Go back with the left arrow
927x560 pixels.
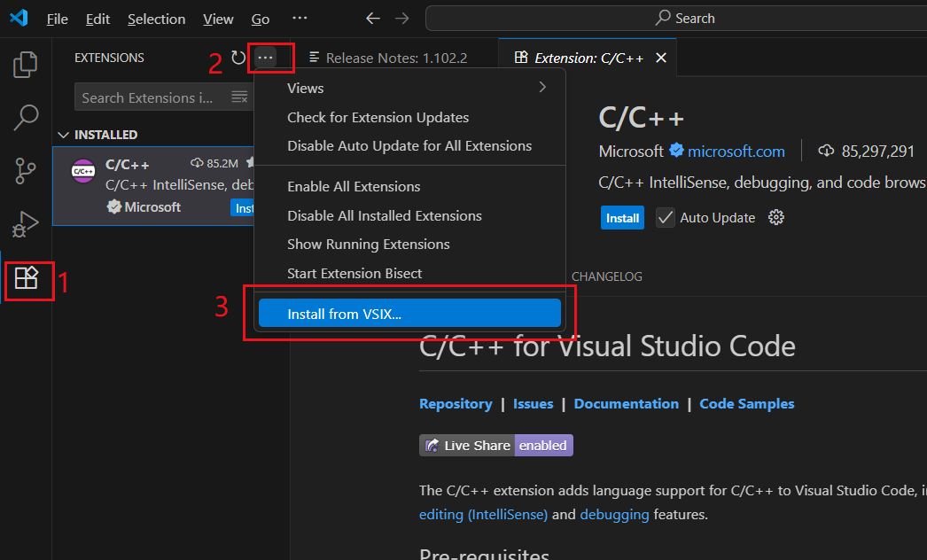point(372,19)
